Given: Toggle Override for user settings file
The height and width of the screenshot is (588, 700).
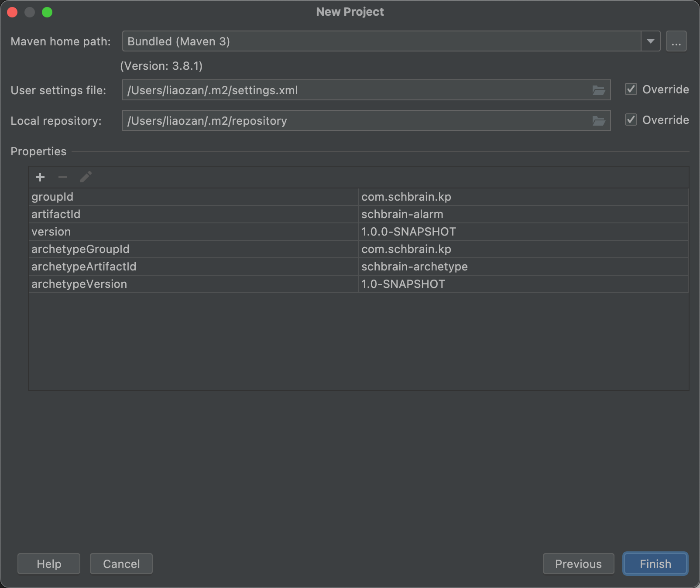Looking at the screenshot, I should 631,89.
